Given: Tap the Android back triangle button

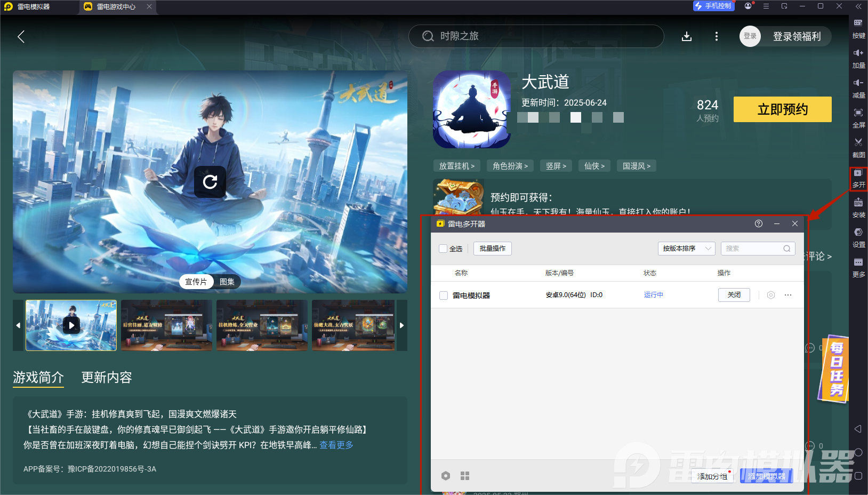Looking at the screenshot, I should click(858, 429).
